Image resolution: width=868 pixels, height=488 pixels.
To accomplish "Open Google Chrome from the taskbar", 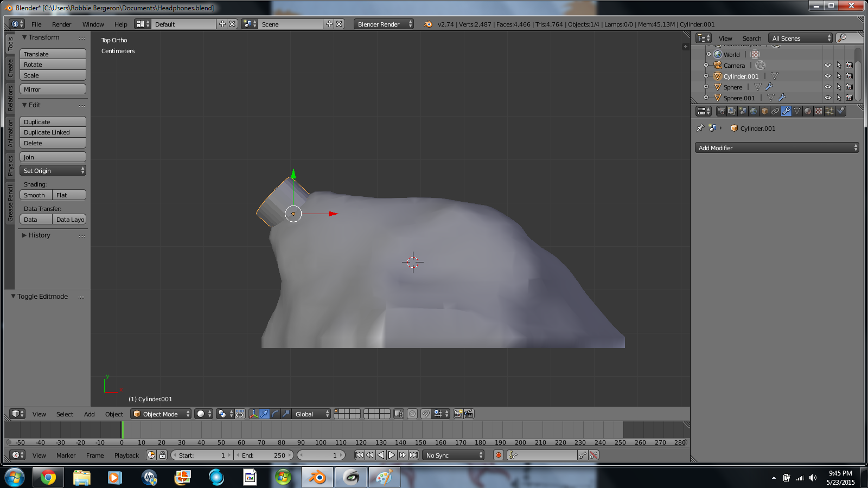I will [48, 478].
